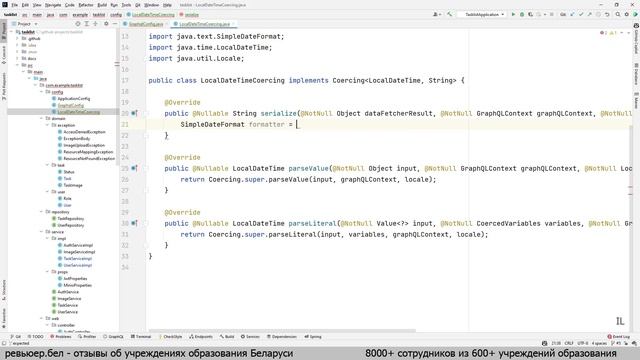Click CRLF line separator in status bar
The image size is (640, 360).
pos(569,343)
